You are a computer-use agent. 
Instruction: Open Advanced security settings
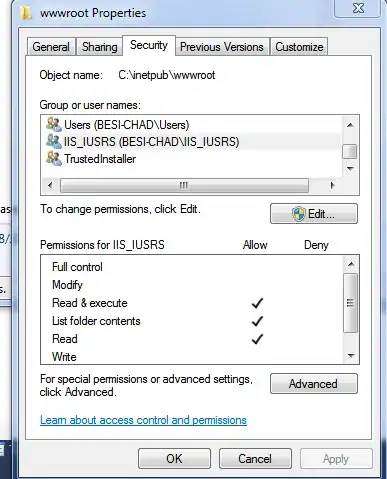(314, 384)
